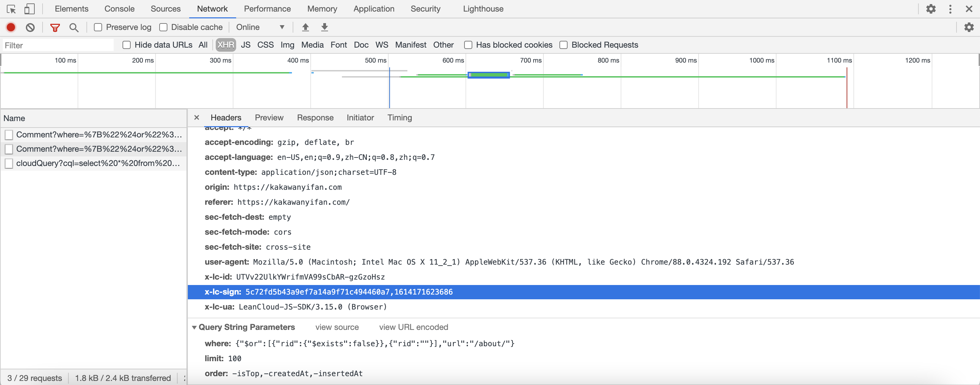Click the selected blue bar in the timeline overview
The height and width of the screenshot is (385, 980).
click(489, 75)
